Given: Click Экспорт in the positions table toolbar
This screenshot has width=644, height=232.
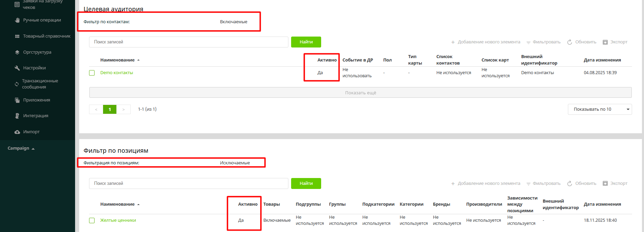Looking at the screenshot, I should [615, 183].
